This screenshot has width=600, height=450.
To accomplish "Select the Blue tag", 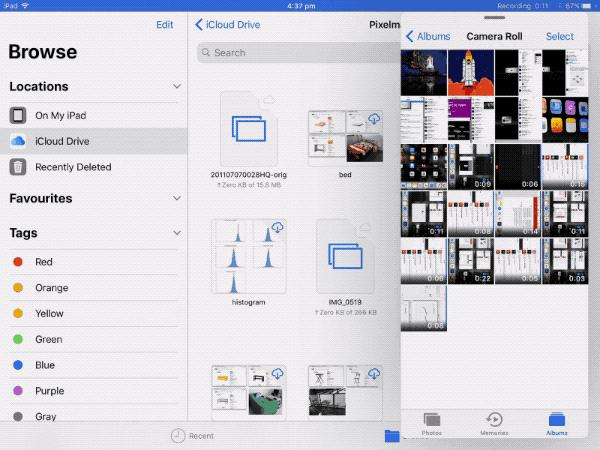I will [94, 365].
